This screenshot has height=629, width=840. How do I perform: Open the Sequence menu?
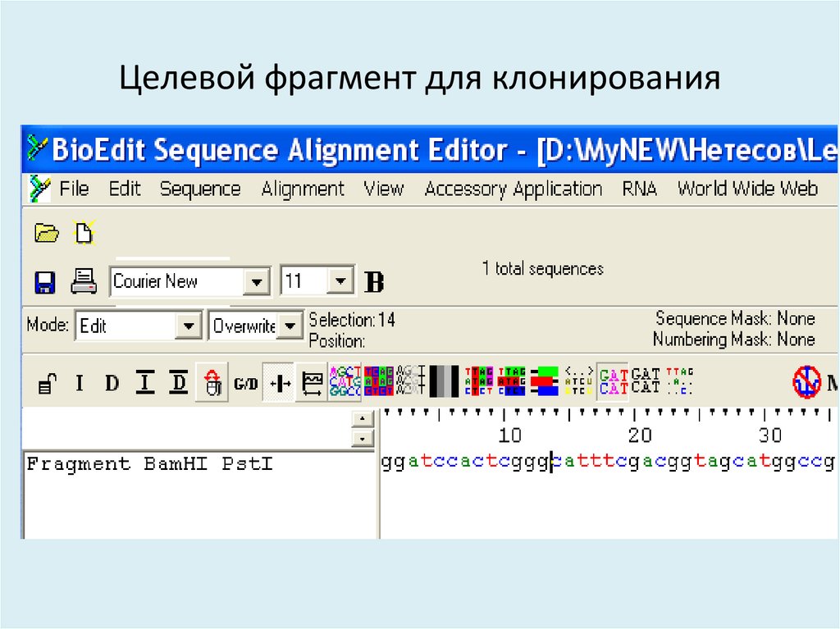200,189
